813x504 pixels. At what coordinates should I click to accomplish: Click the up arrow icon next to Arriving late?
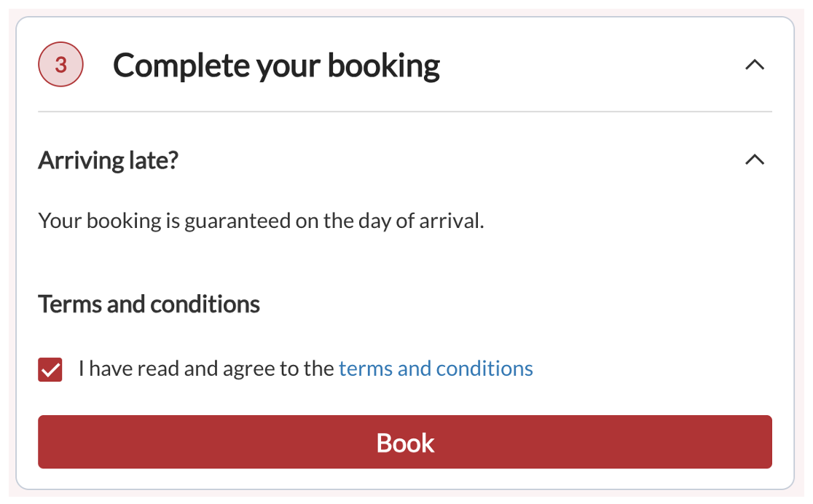[x=755, y=160]
